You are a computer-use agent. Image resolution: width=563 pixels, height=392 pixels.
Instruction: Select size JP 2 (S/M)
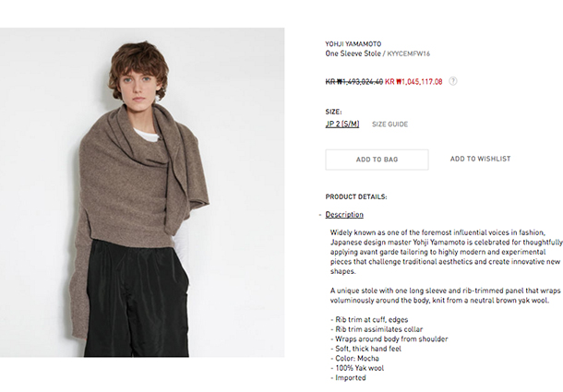(x=342, y=124)
